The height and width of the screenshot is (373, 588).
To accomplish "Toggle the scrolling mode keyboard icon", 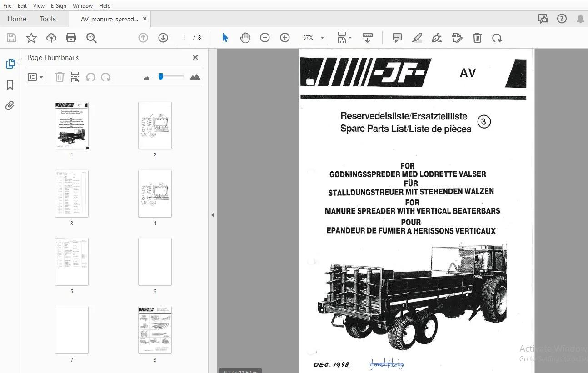I will click(x=368, y=38).
